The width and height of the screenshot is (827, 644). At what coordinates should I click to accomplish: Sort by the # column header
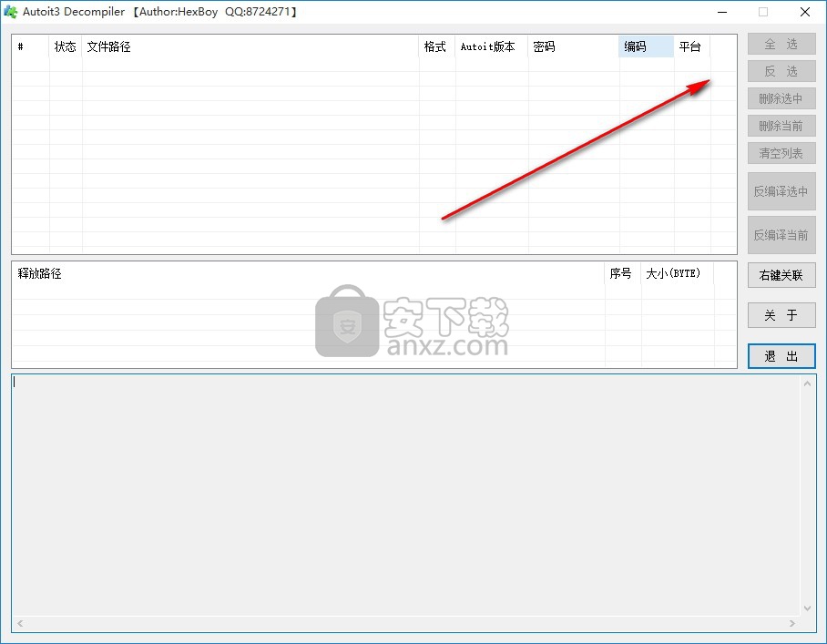31,47
